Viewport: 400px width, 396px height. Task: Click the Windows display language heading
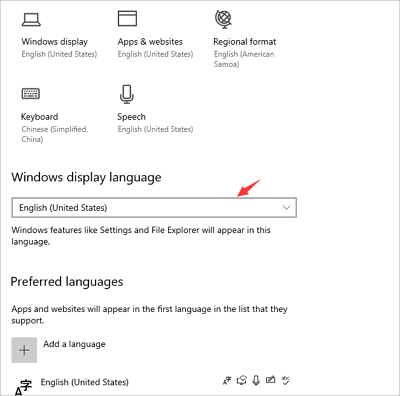86,177
